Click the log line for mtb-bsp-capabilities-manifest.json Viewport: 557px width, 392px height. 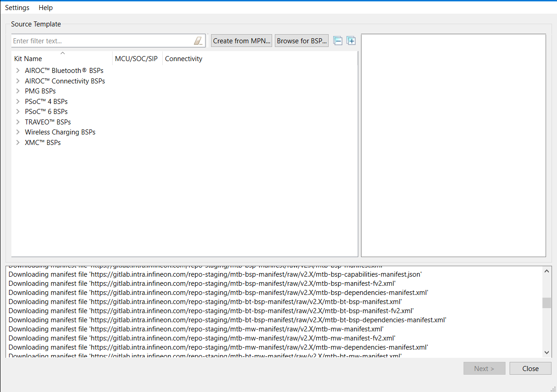(x=215, y=274)
